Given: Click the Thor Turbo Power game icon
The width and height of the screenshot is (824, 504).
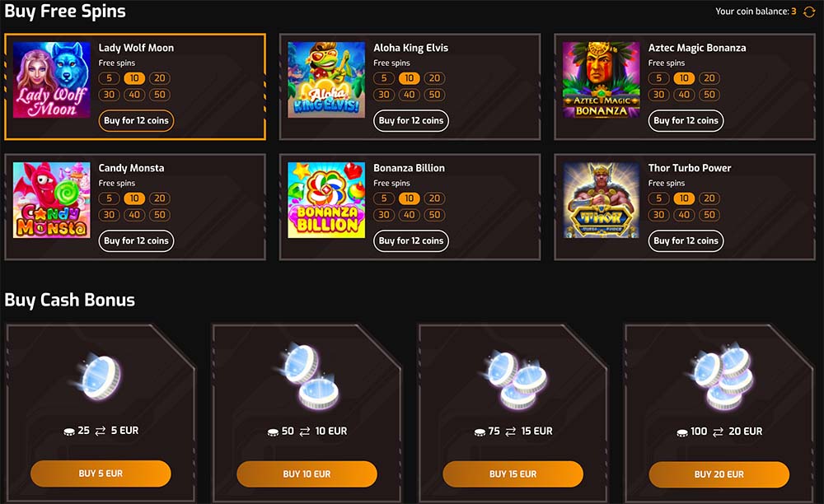Looking at the screenshot, I should click(x=602, y=200).
